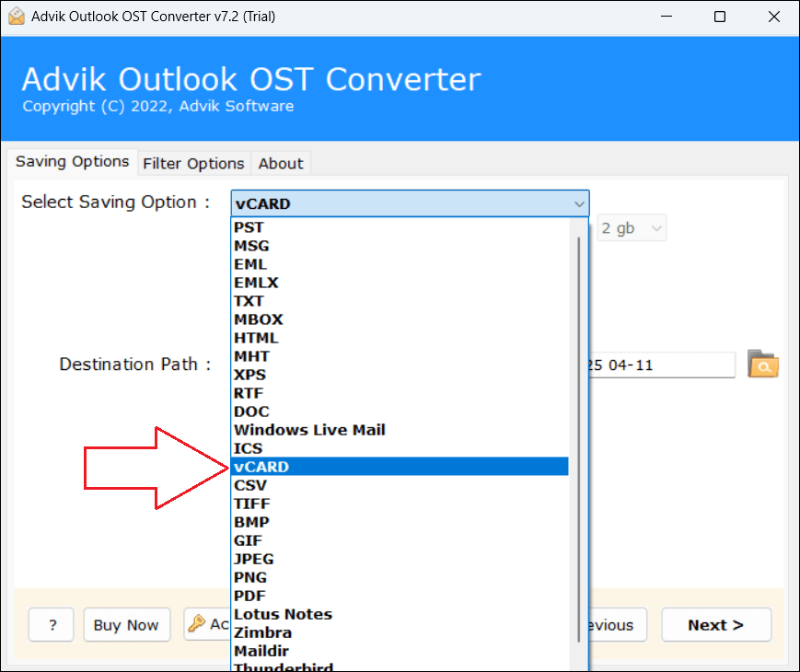Pick TXT format from the list
This screenshot has height=672, width=800.
tap(400, 300)
